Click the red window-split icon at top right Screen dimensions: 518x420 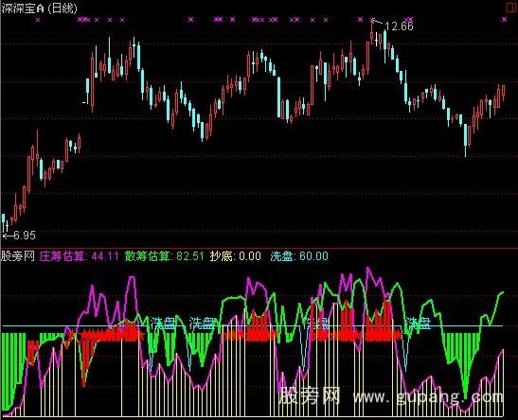pyautogui.click(x=511, y=8)
